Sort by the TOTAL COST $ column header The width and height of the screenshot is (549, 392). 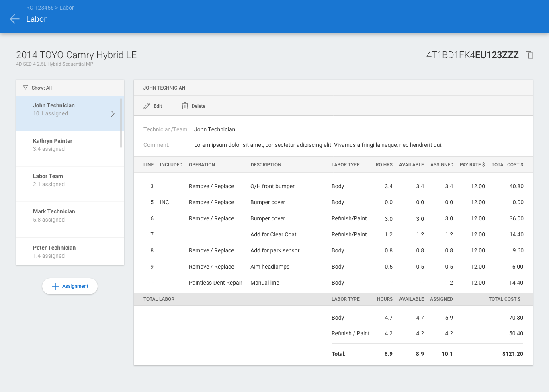507,165
